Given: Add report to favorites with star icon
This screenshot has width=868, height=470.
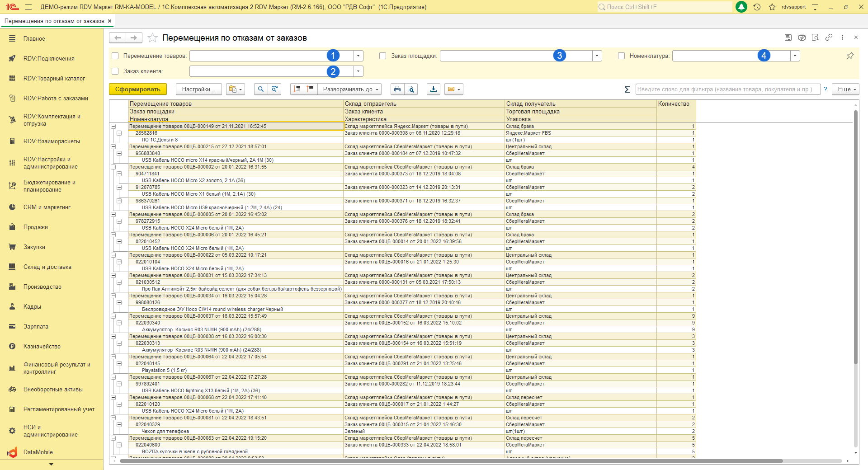Looking at the screenshot, I should click(153, 38).
